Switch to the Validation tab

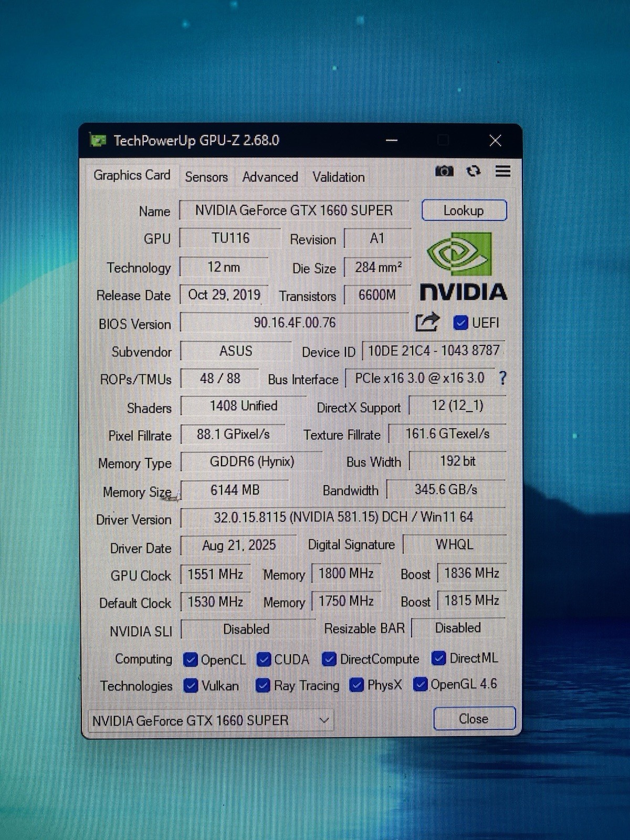(x=339, y=177)
